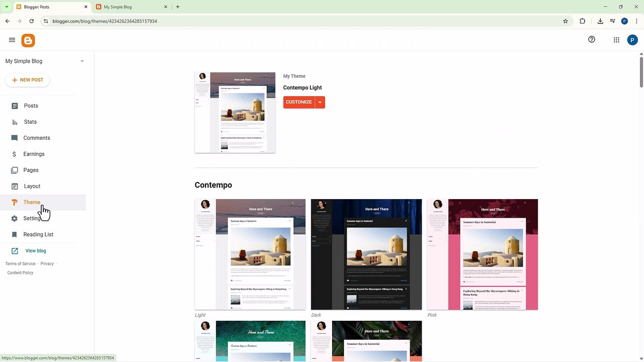The width and height of the screenshot is (644, 362).
Task: Switch to the My Simple Blog tab
Action: point(131,7)
